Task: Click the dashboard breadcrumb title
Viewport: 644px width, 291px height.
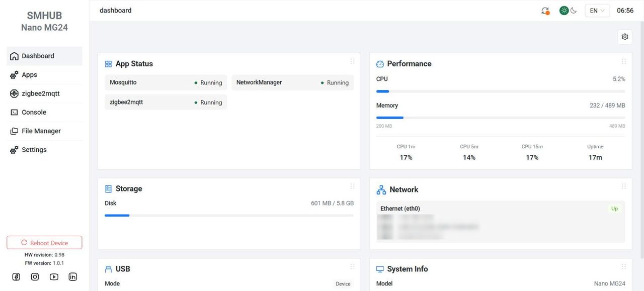Action: [x=116, y=11]
